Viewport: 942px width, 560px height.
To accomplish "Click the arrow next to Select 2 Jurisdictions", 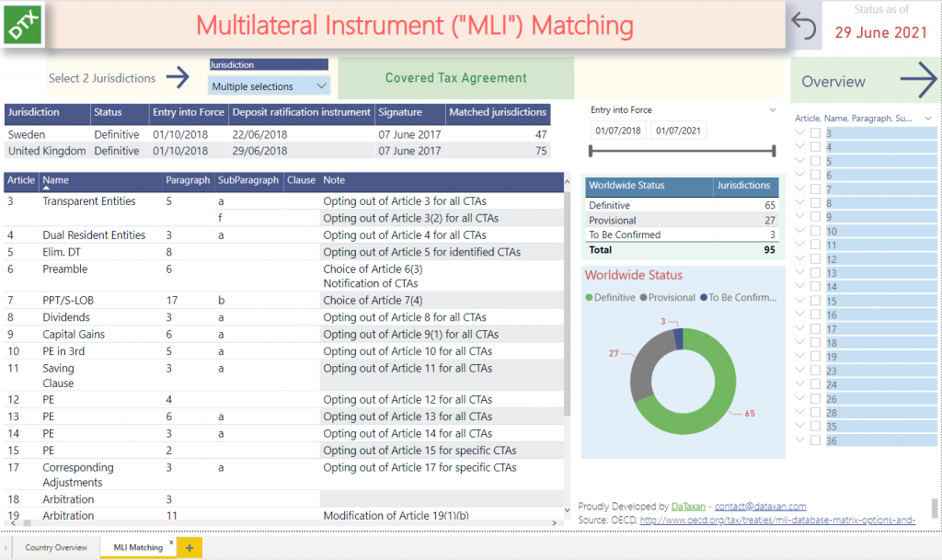I will (x=180, y=78).
